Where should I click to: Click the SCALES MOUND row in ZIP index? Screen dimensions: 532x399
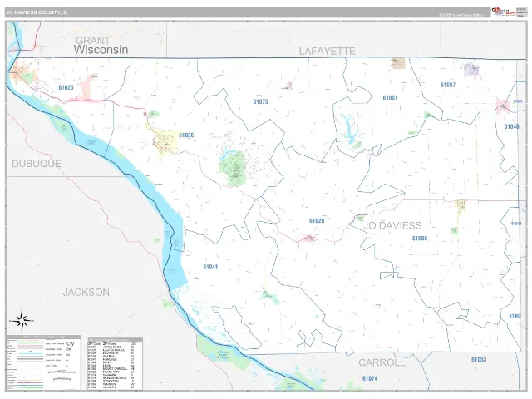pyautogui.click(x=111, y=378)
